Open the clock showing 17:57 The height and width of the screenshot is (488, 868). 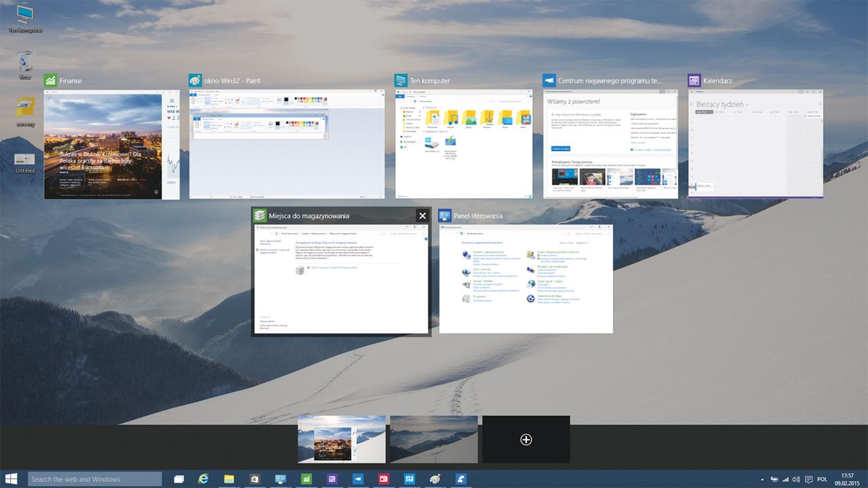pos(847,479)
